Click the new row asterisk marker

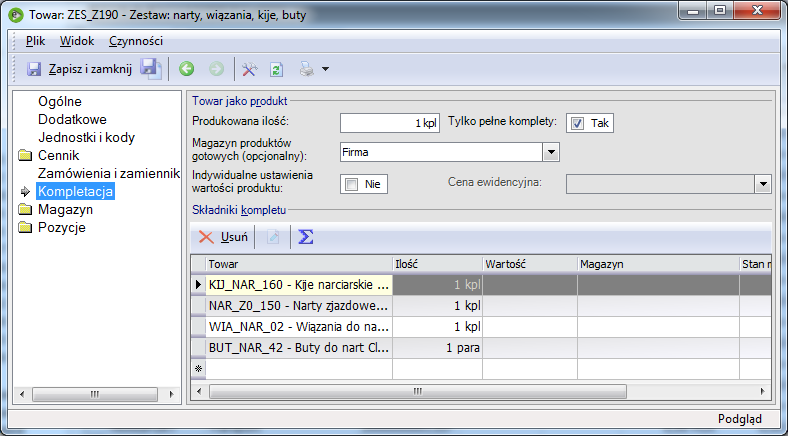(199, 369)
